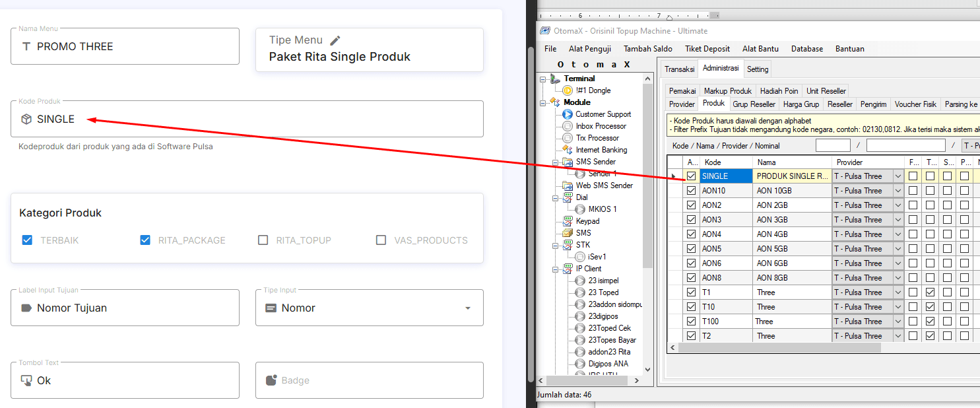Uncheck the TERBAIK category checkbox
This screenshot has width=980, height=408.
(x=27, y=240)
